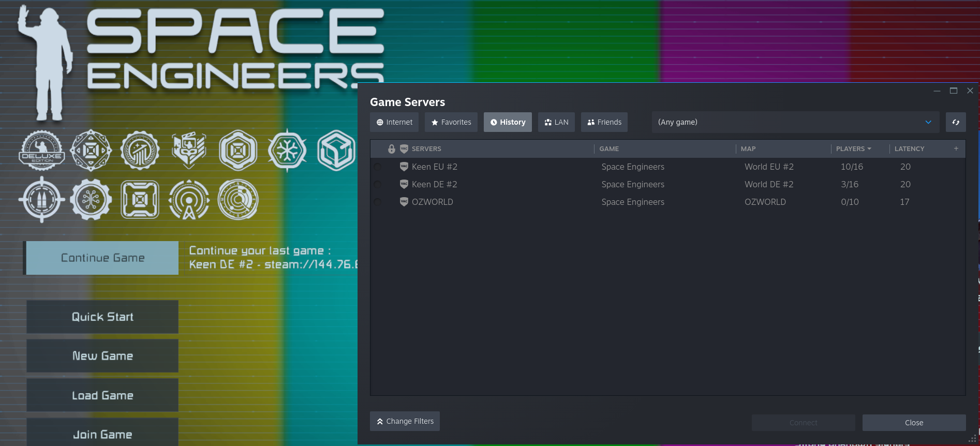The width and height of the screenshot is (980, 446).
Task: Click the rocket warfare DLC badge
Action: click(x=42, y=200)
